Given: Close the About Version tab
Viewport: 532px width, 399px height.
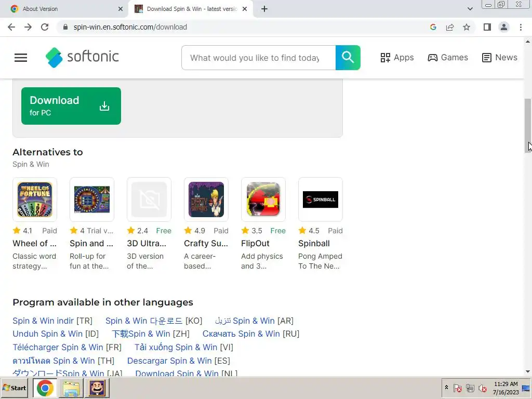Looking at the screenshot, I should [x=121, y=9].
